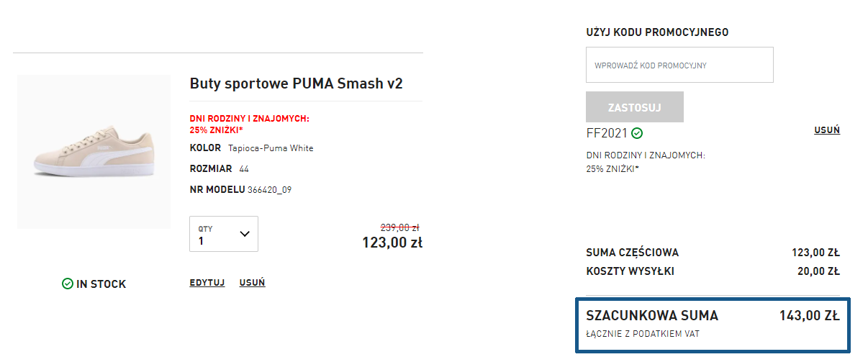Click the Tapioca-Puma White color value
Image resolution: width=868 pixels, height=362 pixels.
[271, 148]
